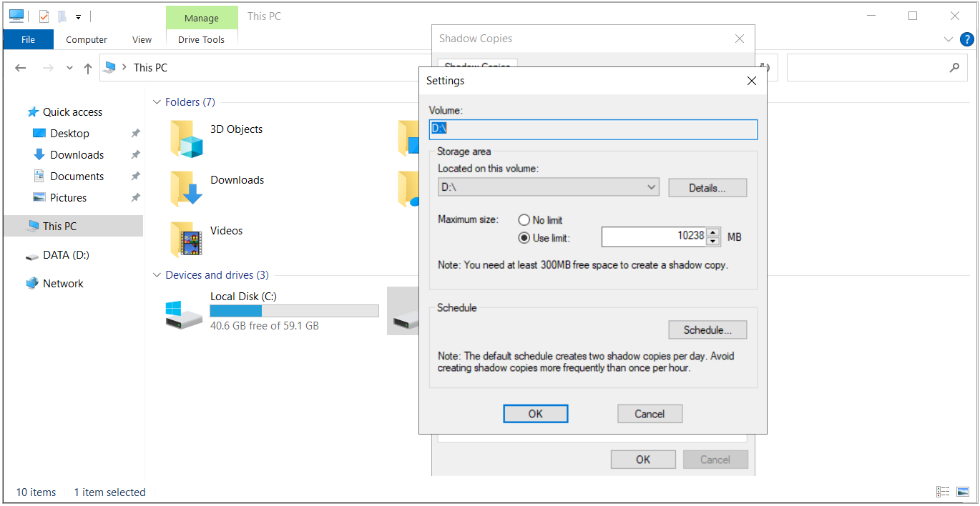
Task: Select the Local Disk (C:) drive icon
Action: (x=184, y=315)
